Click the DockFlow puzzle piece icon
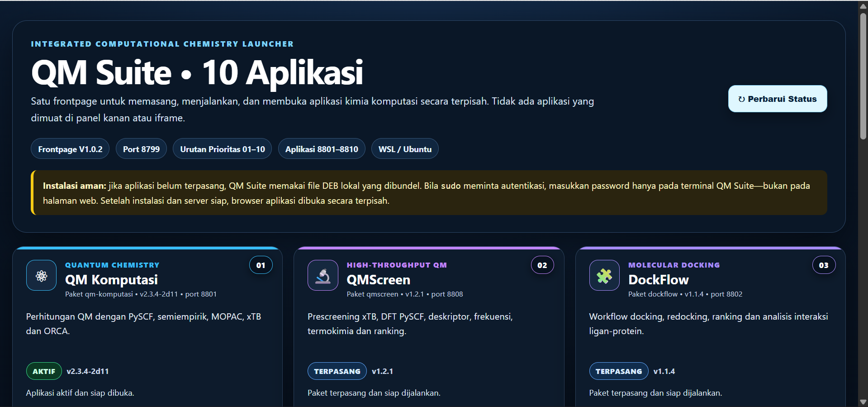Image resolution: width=868 pixels, height=407 pixels. pyautogui.click(x=604, y=275)
